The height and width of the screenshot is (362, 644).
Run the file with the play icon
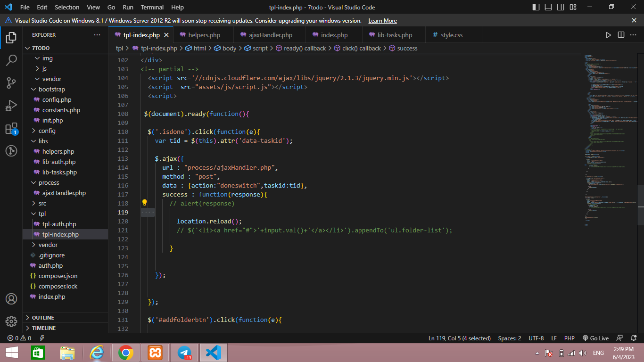pos(609,35)
